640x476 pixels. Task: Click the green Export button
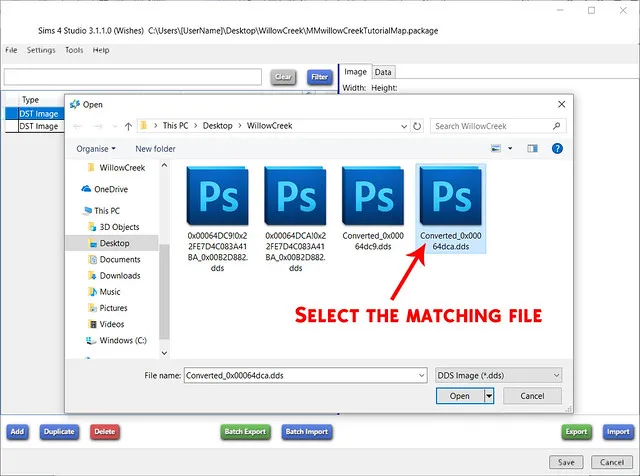[x=576, y=432]
